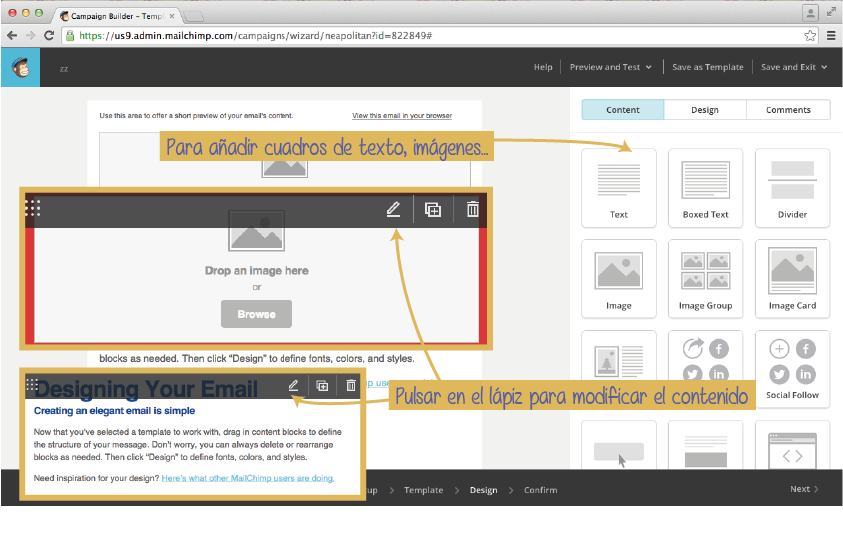
Task: Close the Campaign Builder tab
Action: (172, 16)
